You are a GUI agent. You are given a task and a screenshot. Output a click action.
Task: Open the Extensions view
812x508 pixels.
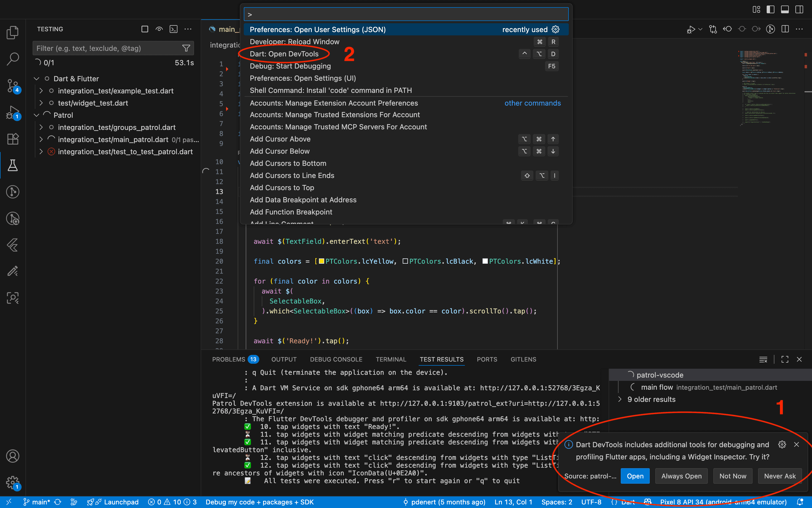coord(13,139)
